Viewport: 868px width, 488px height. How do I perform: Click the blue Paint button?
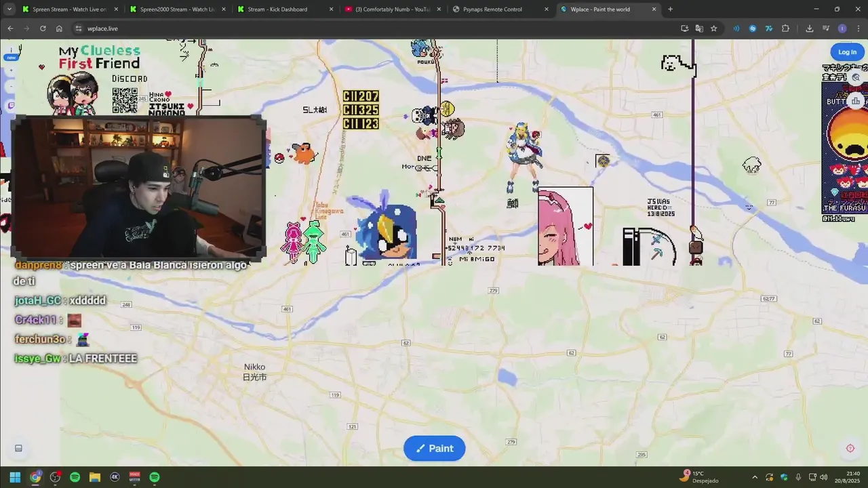tap(434, 448)
